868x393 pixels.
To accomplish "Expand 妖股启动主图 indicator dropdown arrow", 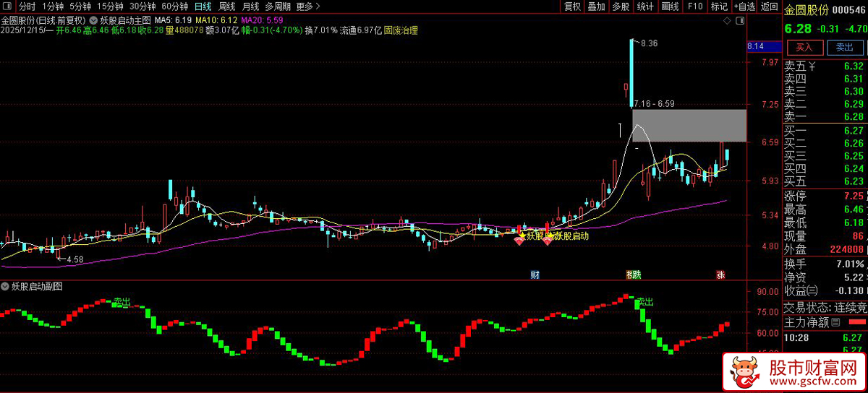I will [x=93, y=20].
